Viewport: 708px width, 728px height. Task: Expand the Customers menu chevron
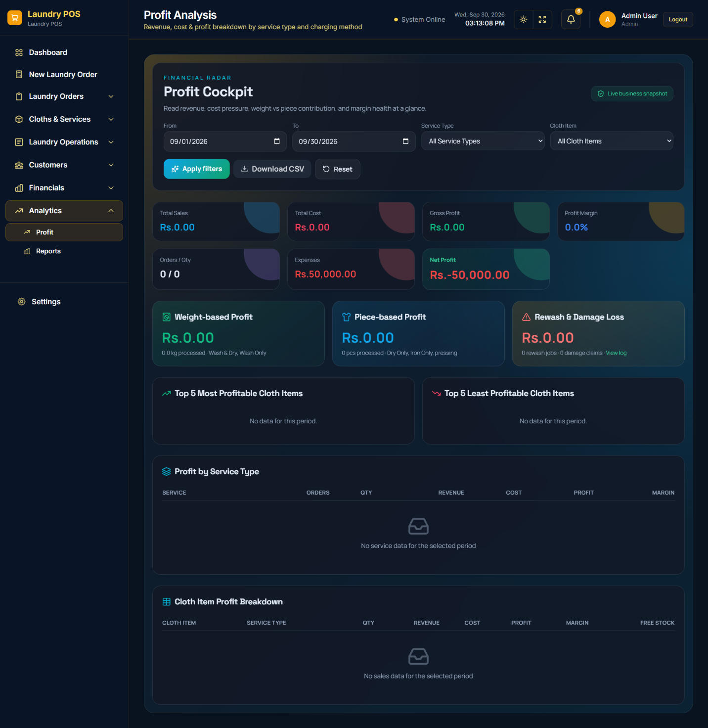point(111,165)
